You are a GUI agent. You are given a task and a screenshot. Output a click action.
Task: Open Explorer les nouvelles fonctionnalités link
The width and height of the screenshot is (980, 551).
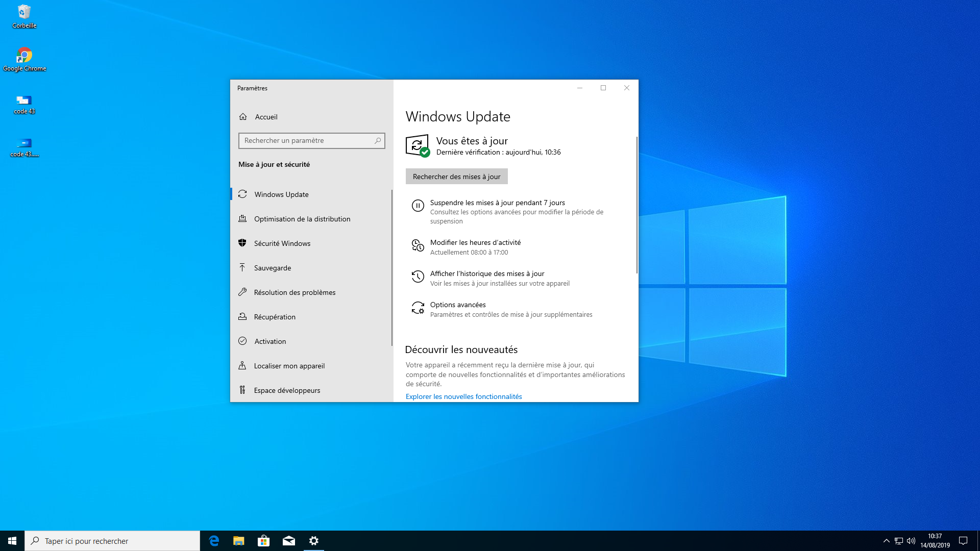(x=463, y=396)
